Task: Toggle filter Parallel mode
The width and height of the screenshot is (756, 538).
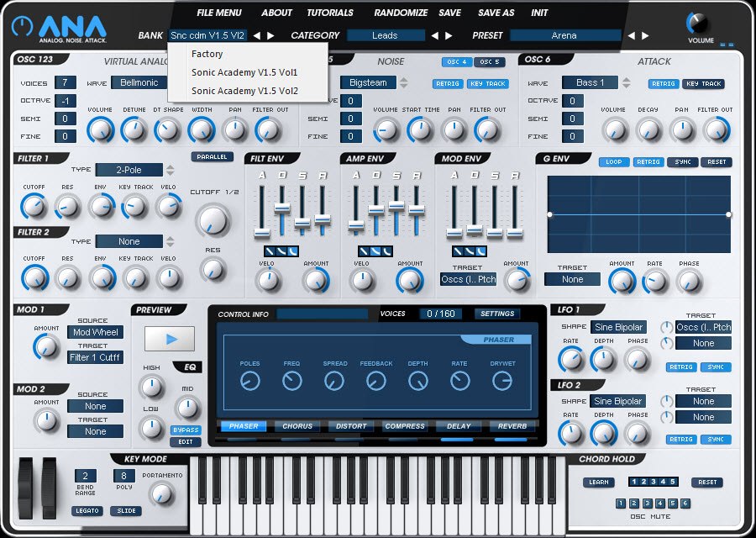Action: pos(213,157)
